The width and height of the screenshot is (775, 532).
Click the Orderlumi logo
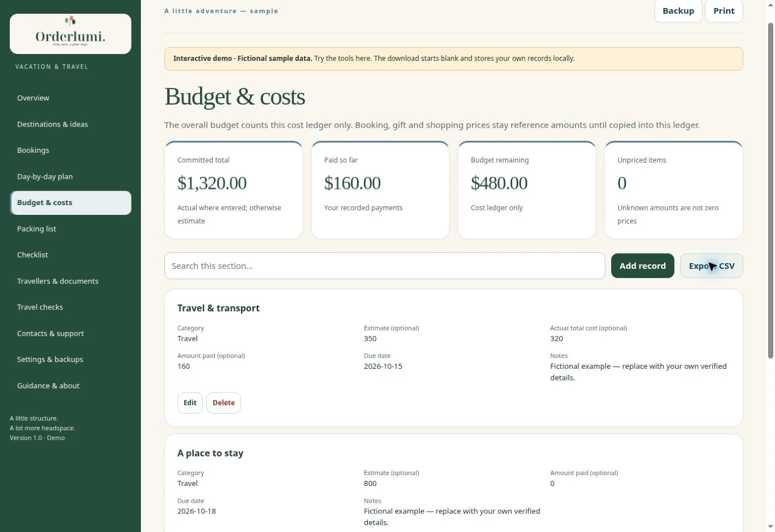(x=70, y=34)
